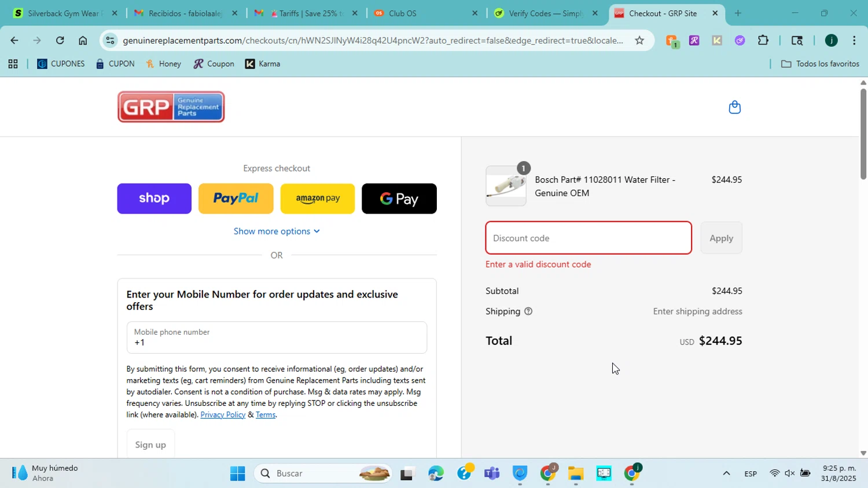Pay with PayPal button
Viewport: 868px width, 488px height.
tap(236, 199)
